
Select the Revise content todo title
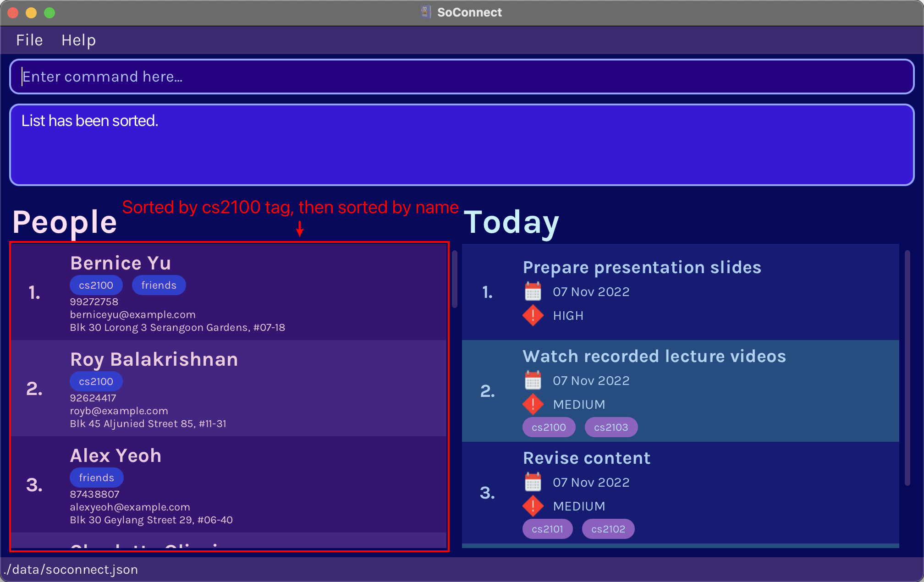click(587, 458)
